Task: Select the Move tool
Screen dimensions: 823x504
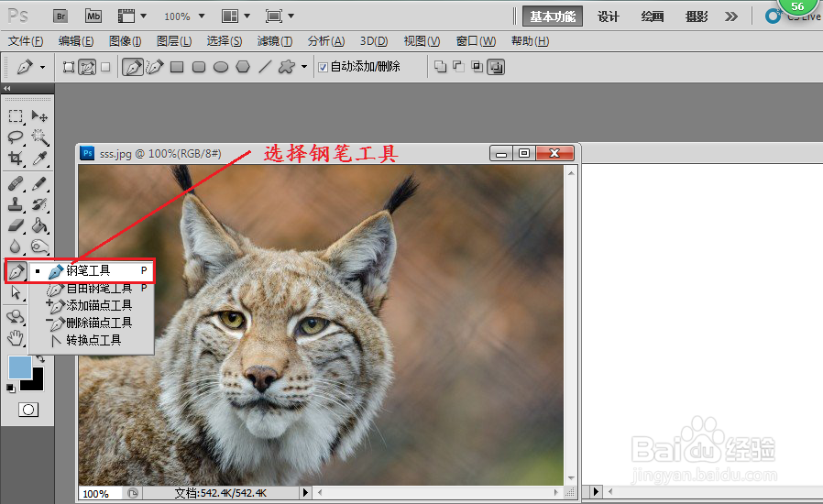Action: tap(39, 116)
